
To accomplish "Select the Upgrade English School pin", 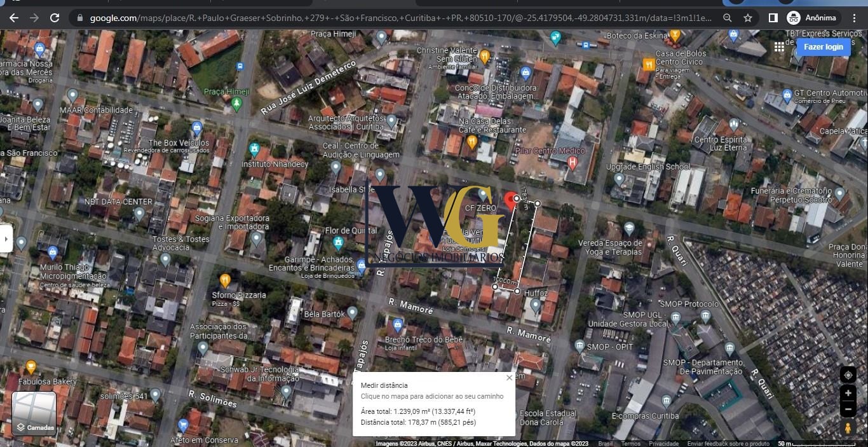I will tap(619, 179).
